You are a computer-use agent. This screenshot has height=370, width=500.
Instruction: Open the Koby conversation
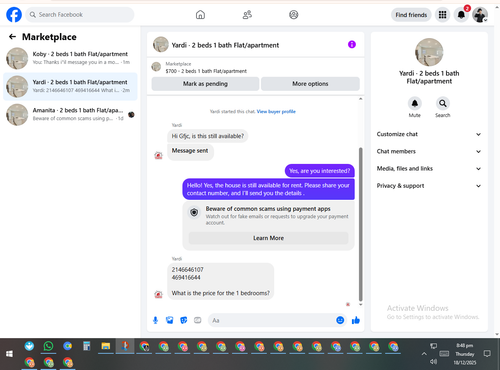tap(70, 58)
